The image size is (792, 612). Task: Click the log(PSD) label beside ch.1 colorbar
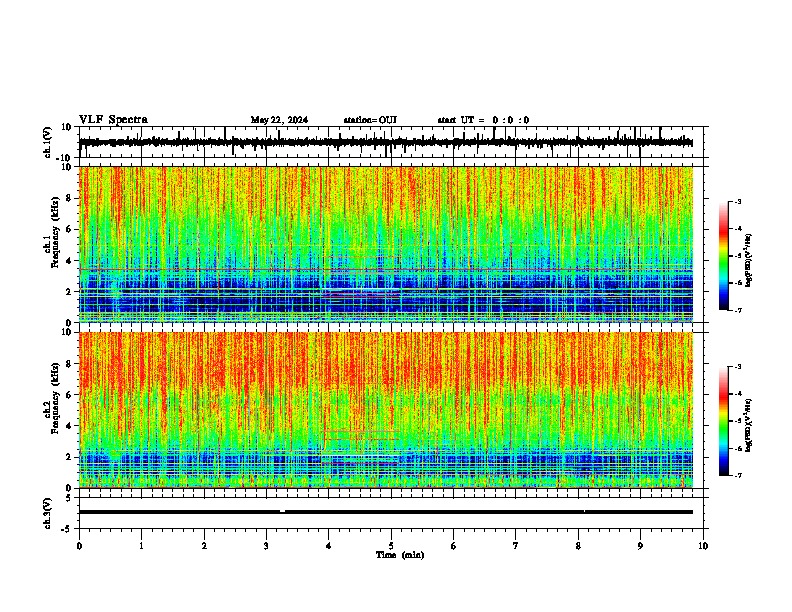[x=748, y=260]
